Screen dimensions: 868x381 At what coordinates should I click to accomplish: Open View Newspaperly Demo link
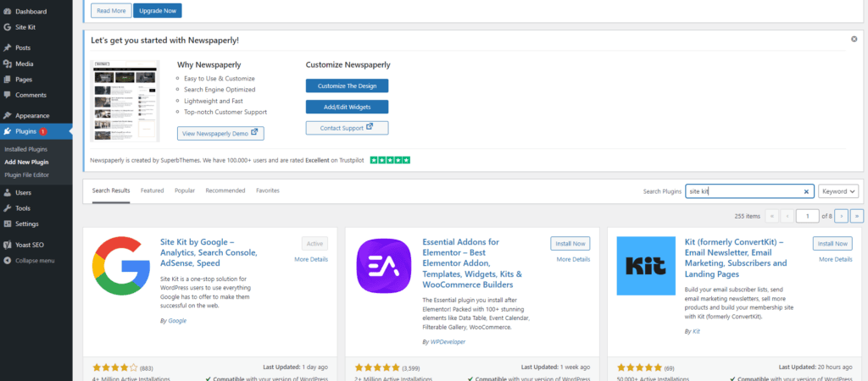pos(221,133)
